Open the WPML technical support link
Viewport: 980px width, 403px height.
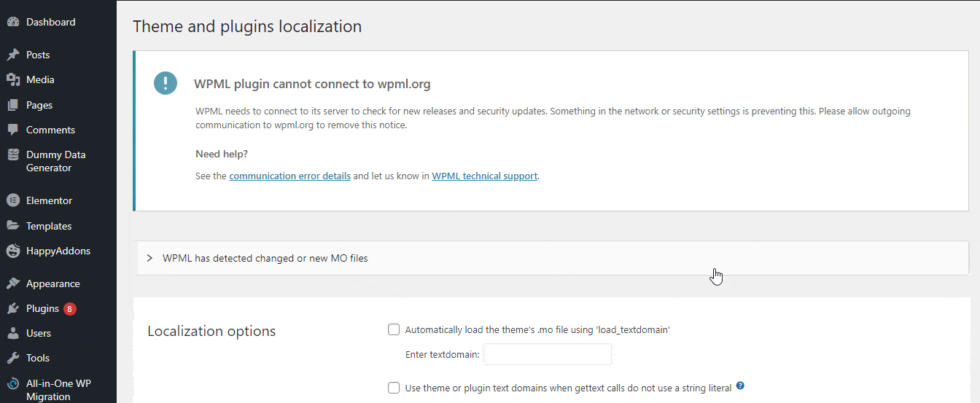[485, 176]
